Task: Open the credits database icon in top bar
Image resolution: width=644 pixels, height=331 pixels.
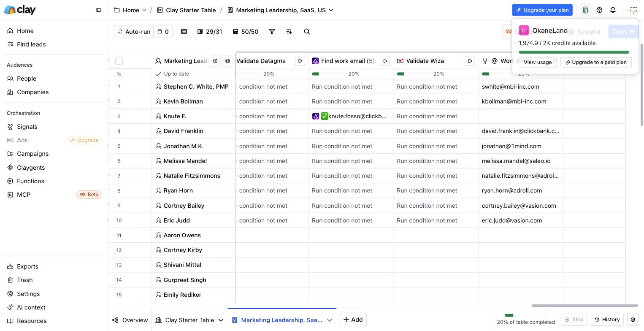Action: click(586, 10)
